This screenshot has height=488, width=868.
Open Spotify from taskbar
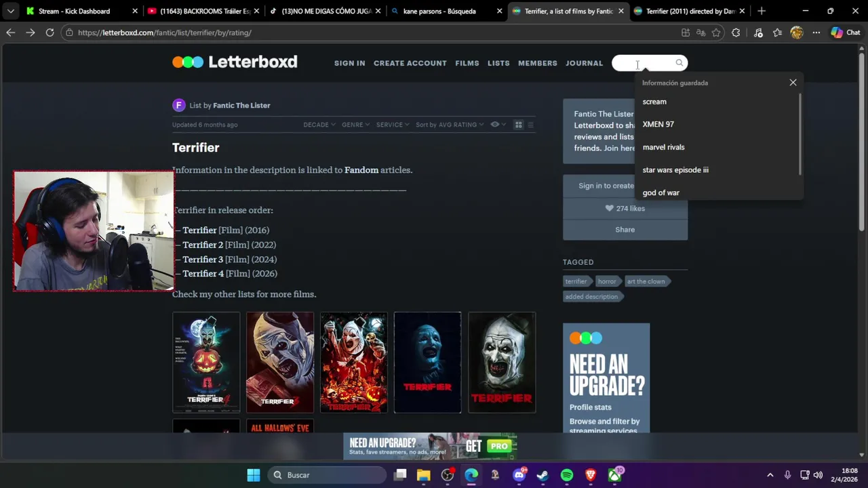[x=567, y=475]
